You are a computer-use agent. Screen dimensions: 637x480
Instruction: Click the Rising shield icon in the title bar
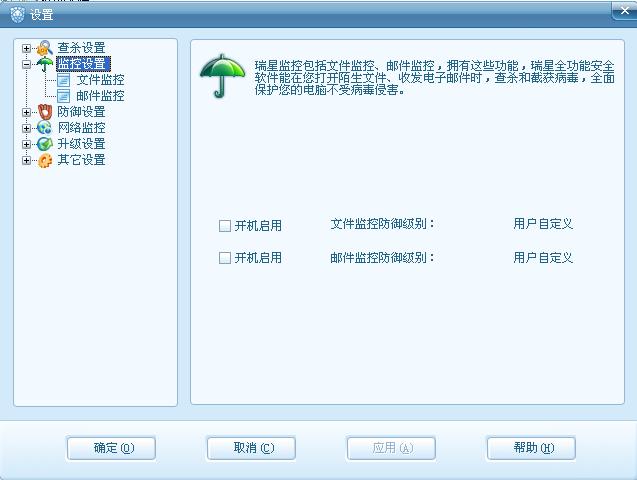coord(17,15)
